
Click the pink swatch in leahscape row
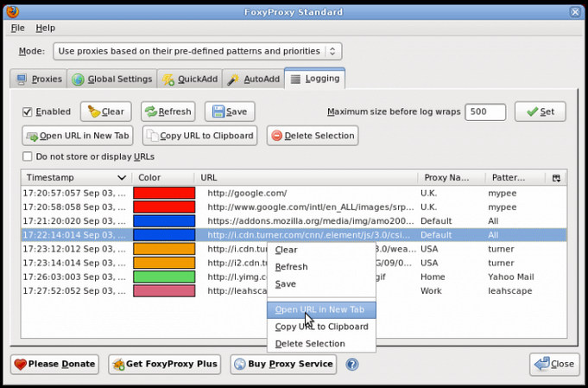[164, 291]
